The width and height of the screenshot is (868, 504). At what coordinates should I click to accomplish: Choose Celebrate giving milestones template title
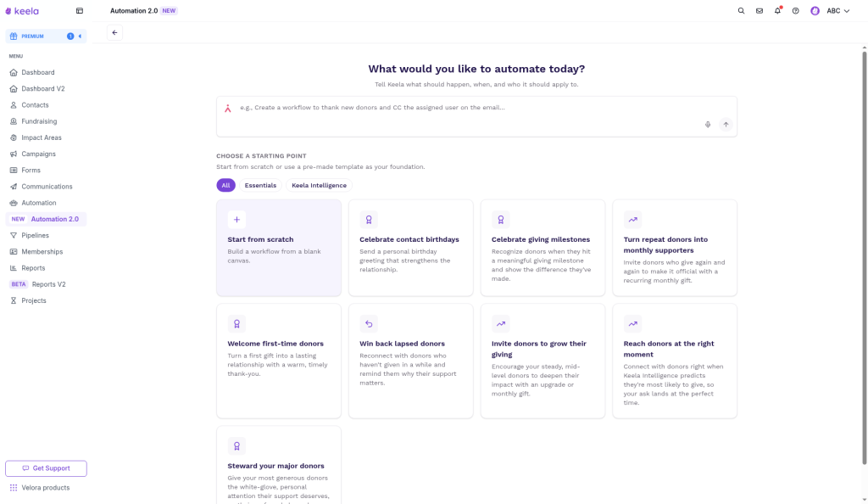tap(541, 239)
